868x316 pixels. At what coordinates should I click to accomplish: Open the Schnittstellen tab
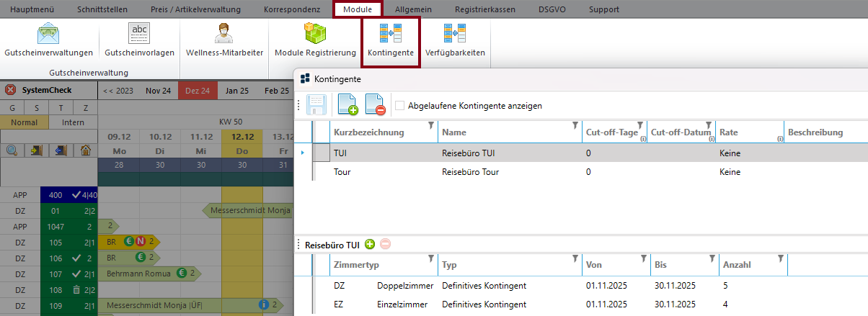pyautogui.click(x=102, y=9)
